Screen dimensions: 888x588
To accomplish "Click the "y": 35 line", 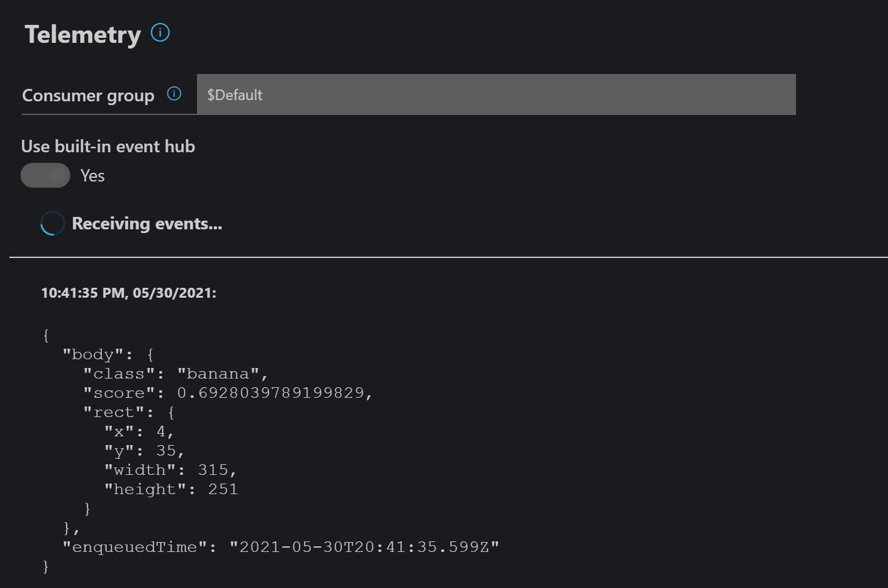I will (x=144, y=451).
